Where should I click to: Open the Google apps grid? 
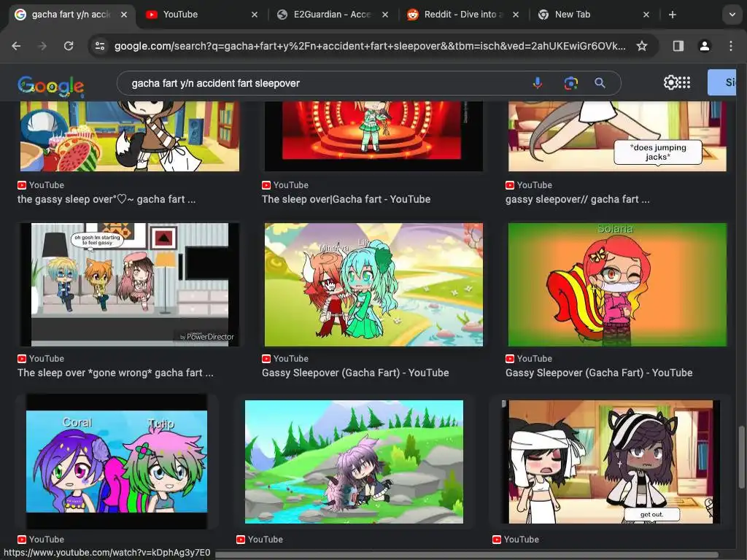coord(684,82)
